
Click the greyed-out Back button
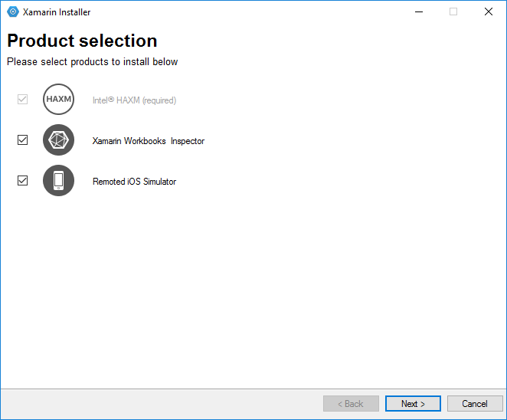(x=351, y=403)
